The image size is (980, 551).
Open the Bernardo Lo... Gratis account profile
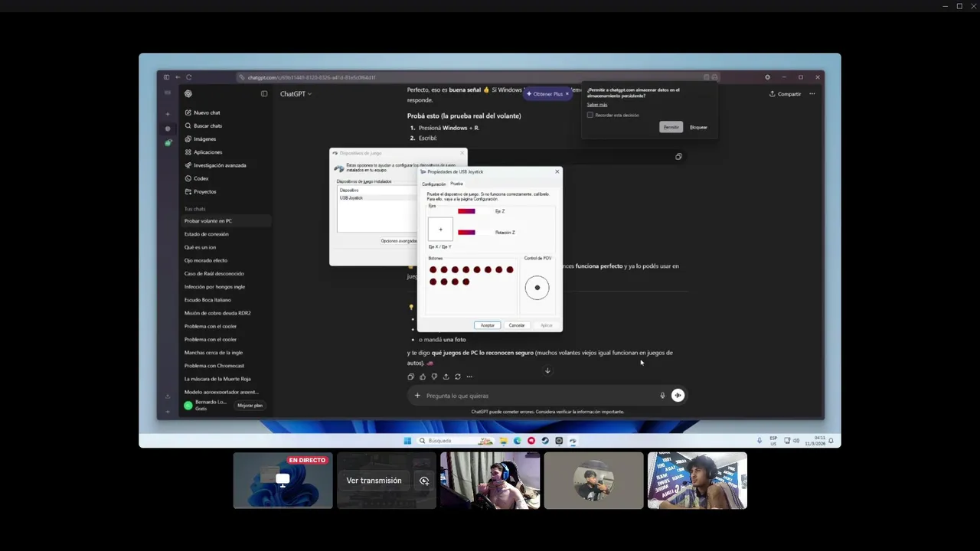coord(207,406)
